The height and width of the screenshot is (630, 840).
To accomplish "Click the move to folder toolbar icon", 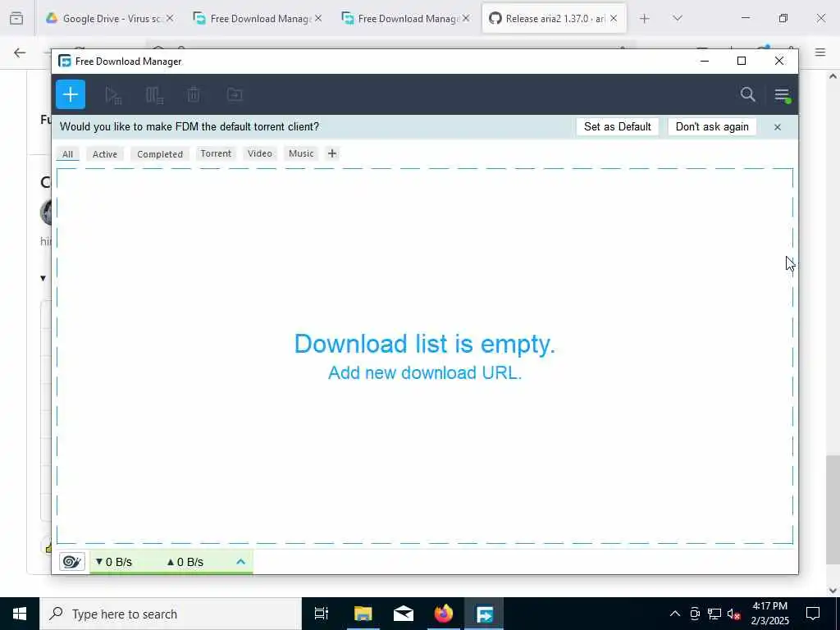I will click(235, 95).
